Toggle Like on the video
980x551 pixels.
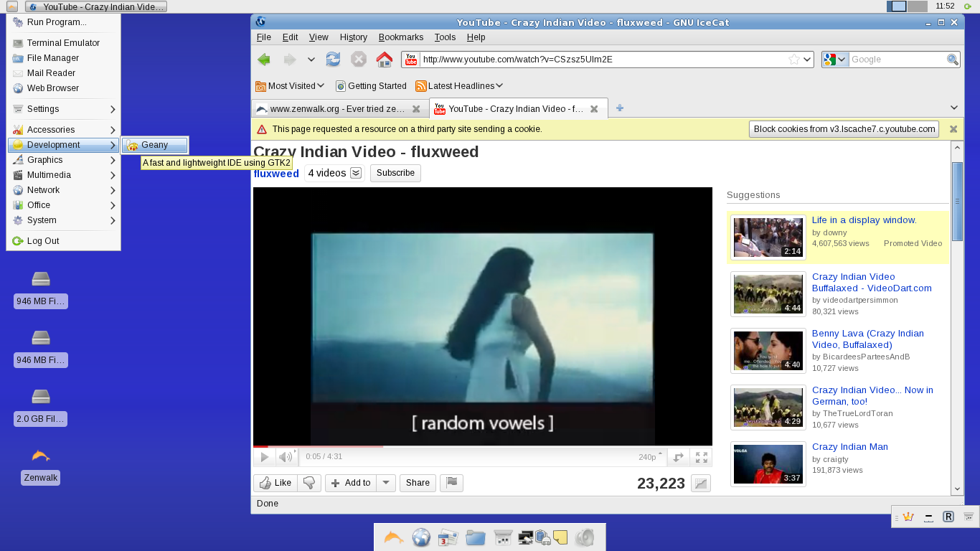(274, 483)
